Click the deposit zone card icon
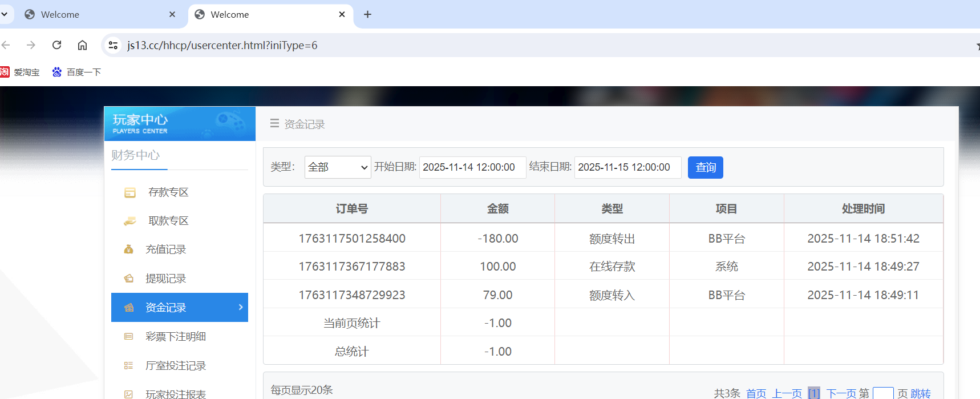 [x=130, y=193]
